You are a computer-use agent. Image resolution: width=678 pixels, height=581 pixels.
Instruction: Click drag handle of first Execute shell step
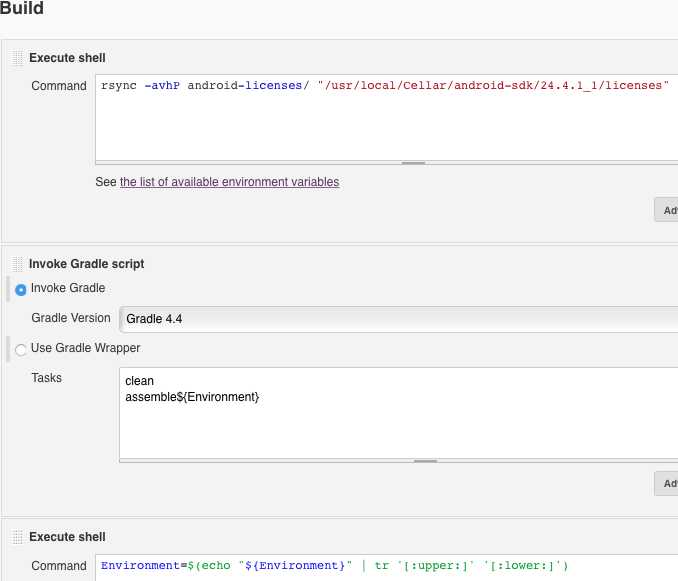17,58
